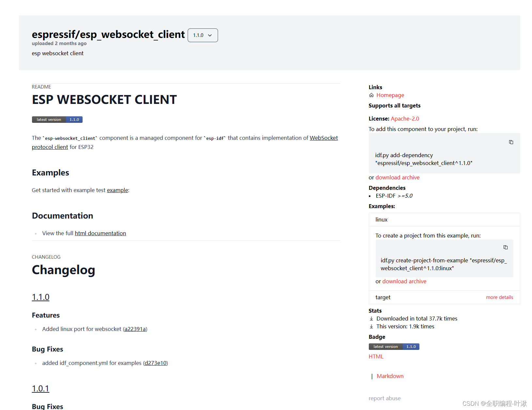Expand the linux example entry
The image size is (532, 410).
pyautogui.click(x=381, y=220)
